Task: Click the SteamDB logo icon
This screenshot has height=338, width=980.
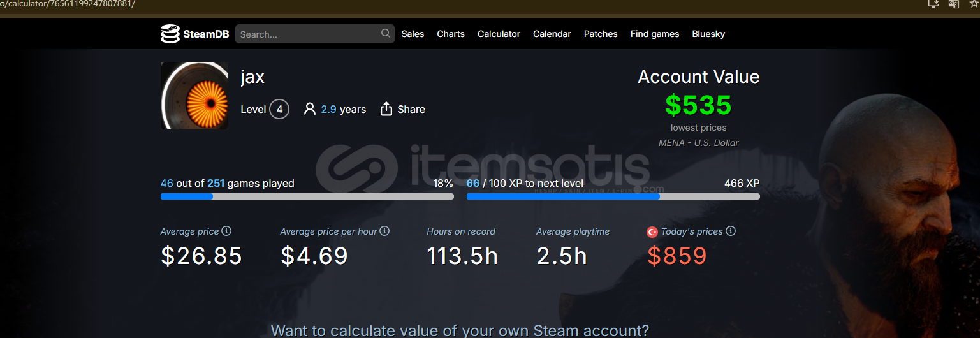Action: pos(170,34)
